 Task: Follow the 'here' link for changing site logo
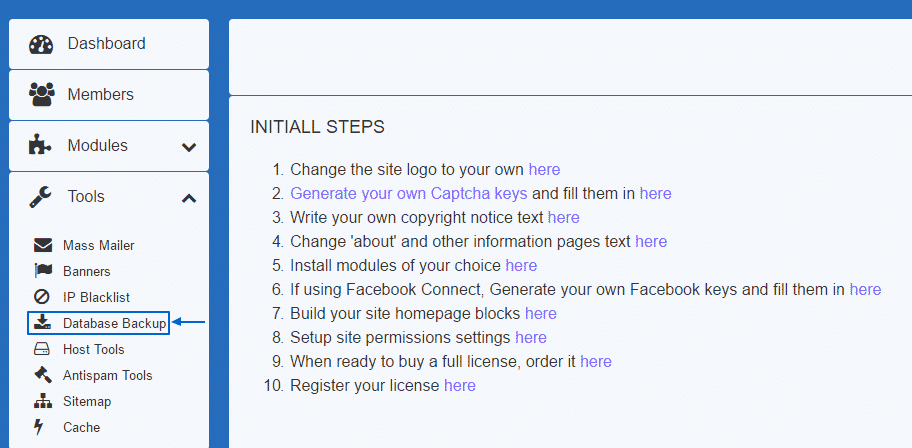[x=544, y=169]
